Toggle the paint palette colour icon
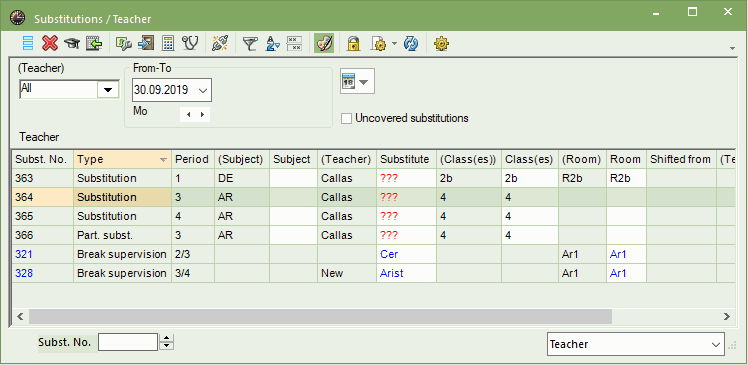 pos(324,43)
